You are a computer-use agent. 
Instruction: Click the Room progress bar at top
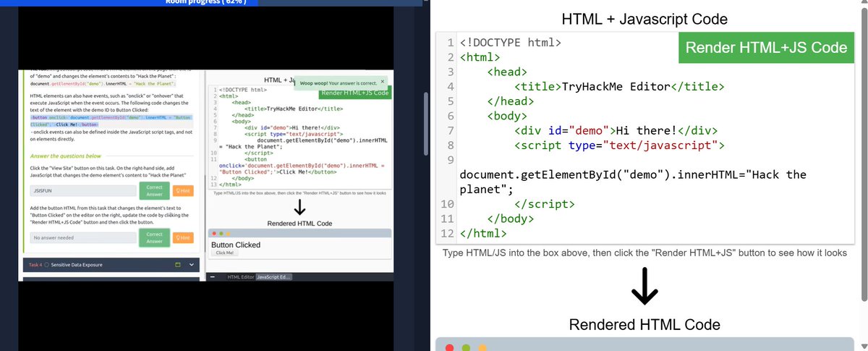coord(210,2)
